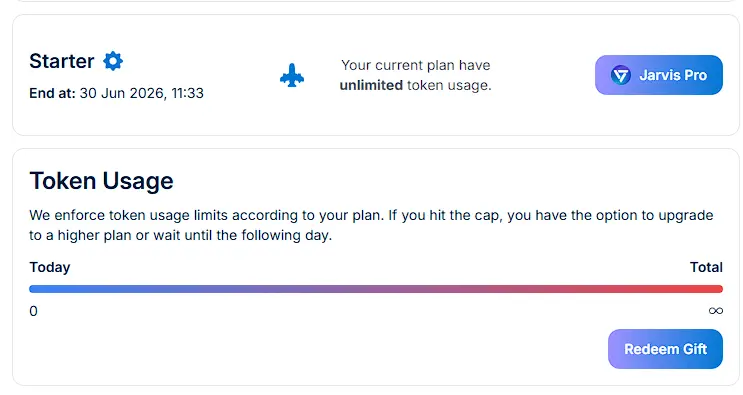This screenshot has height=395, width=743.
Task: Click the blue airplane plan icon
Action: pyautogui.click(x=292, y=75)
